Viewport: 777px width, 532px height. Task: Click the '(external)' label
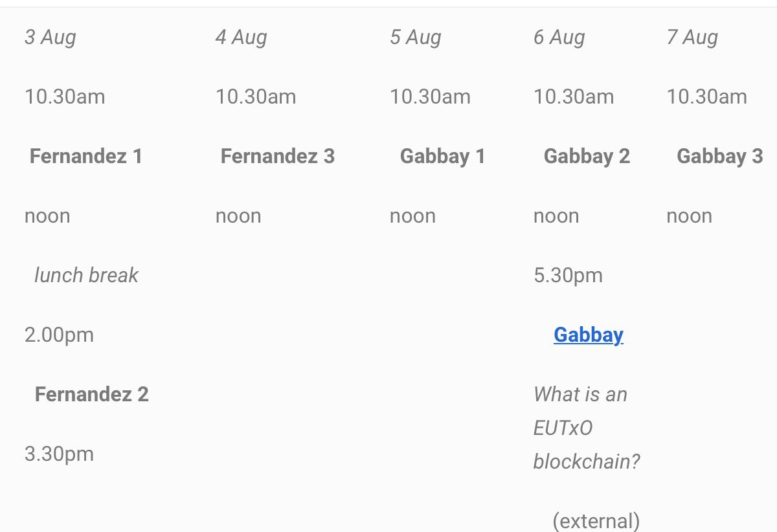click(x=596, y=521)
